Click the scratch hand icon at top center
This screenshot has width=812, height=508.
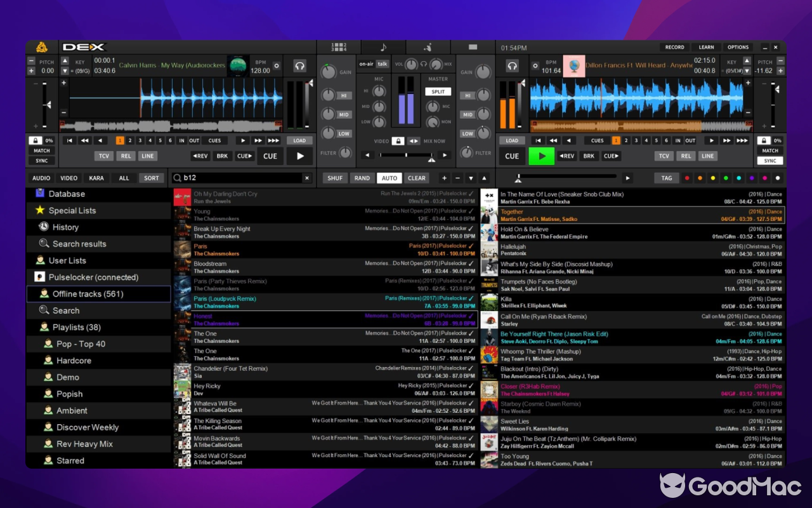(x=428, y=47)
